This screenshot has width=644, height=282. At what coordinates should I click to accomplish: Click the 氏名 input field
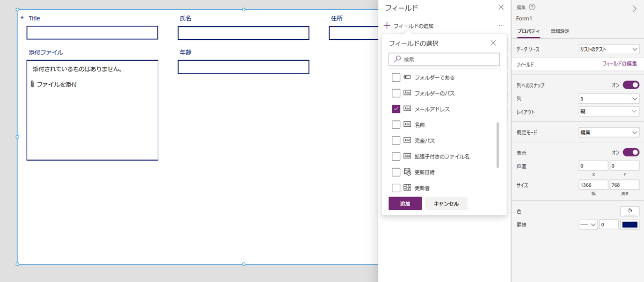click(x=244, y=33)
